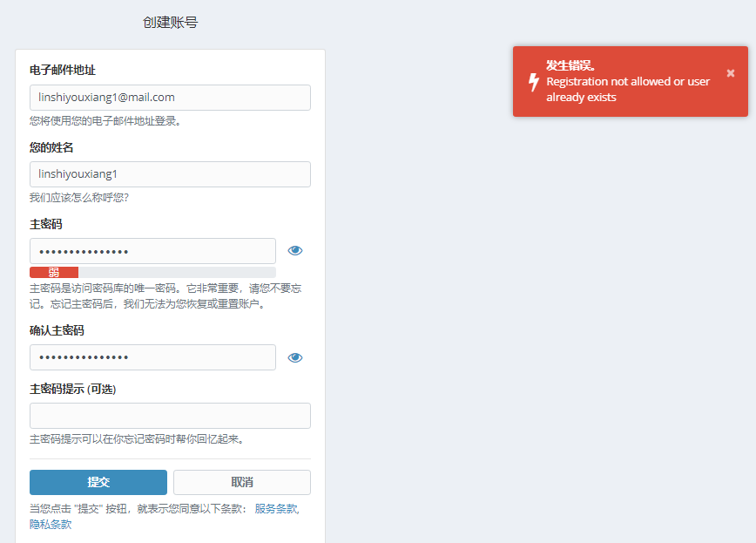Viewport: 756px width, 543px height.
Task: Click the 创建账号 page heading
Action: point(170,23)
